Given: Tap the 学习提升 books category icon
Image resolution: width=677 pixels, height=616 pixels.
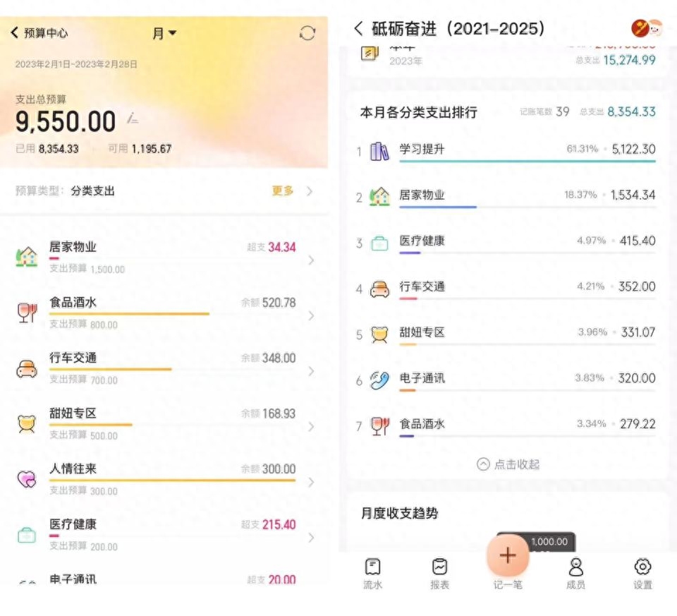Looking at the screenshot, I should tap(378, 149).
